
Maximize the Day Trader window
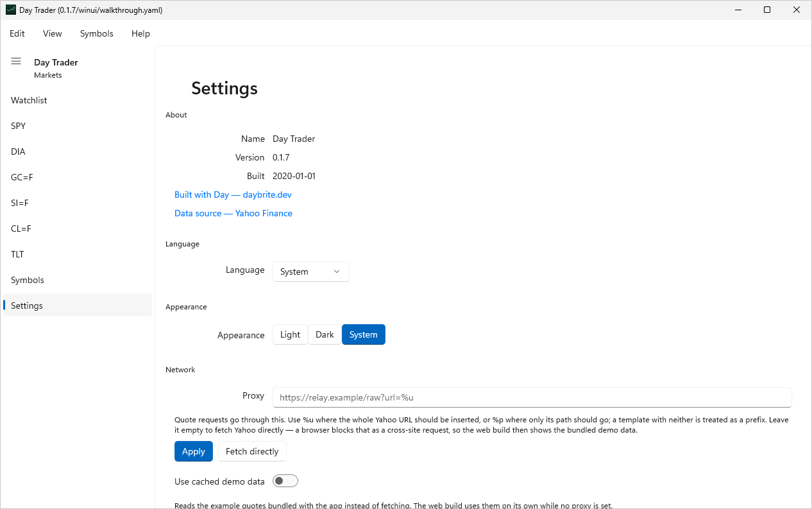tap(767, 10)
